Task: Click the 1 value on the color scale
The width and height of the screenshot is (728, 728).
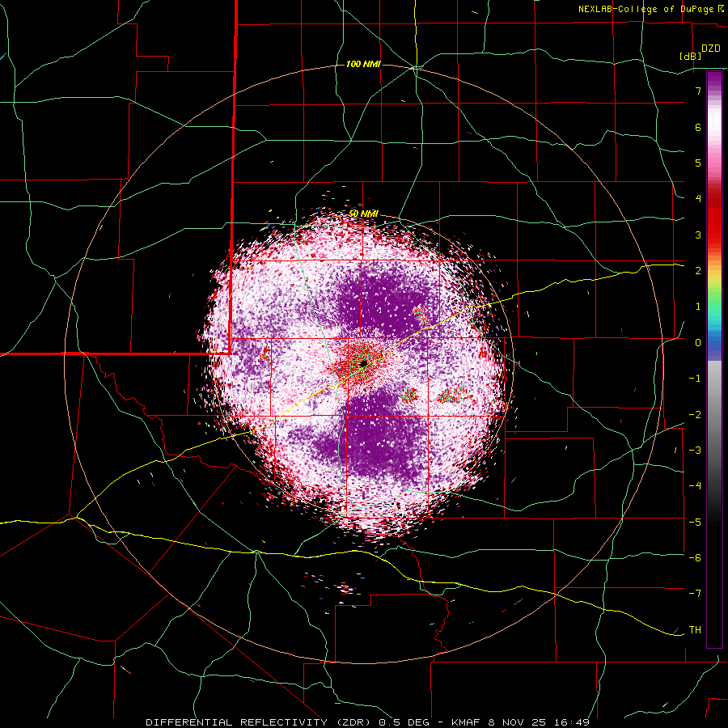Action: point(698,307)
